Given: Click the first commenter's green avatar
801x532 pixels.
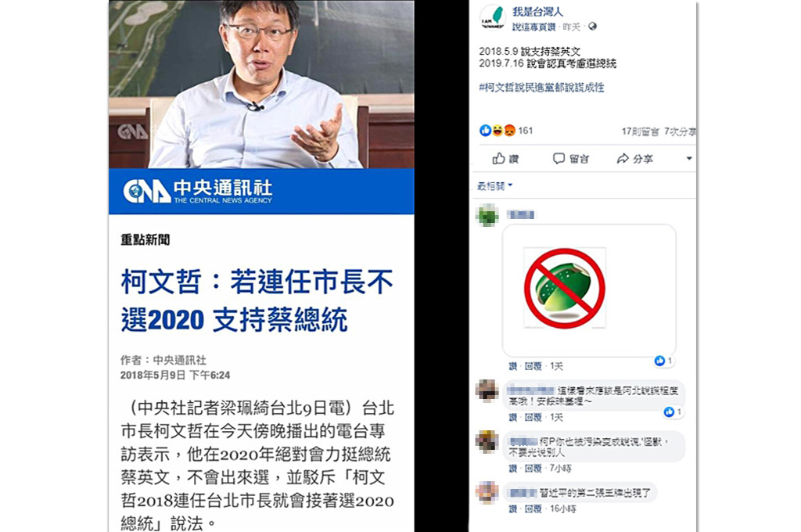Looking at the screenshot, I should (487, 215).
